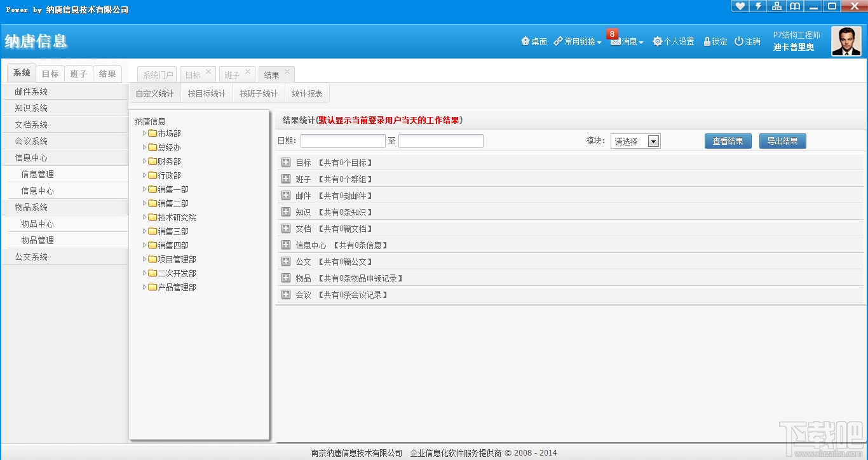Expand the 会议 【共有0条会议记录】 row
868x460 pixels.
tap(286, 295)
